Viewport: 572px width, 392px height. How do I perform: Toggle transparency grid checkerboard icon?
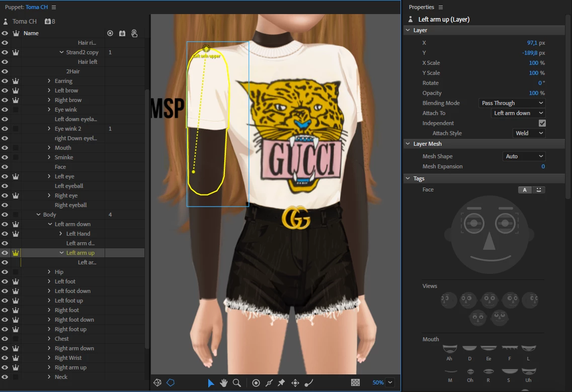tap(355, 382)
